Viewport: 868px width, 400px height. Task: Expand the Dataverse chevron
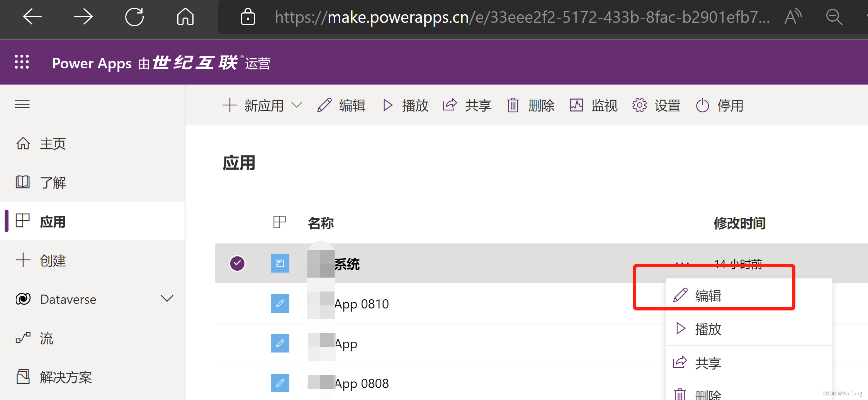[x=167, y=298]
